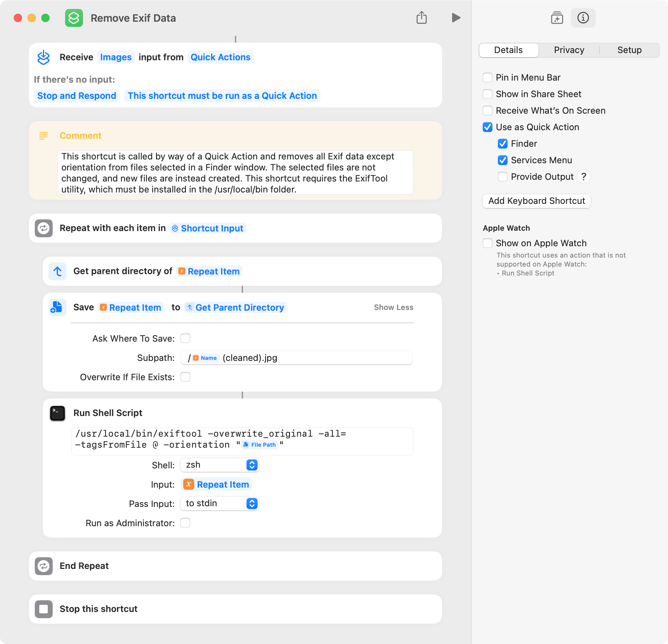
Task: Click the Subpath text field
Action: [296, 358]
